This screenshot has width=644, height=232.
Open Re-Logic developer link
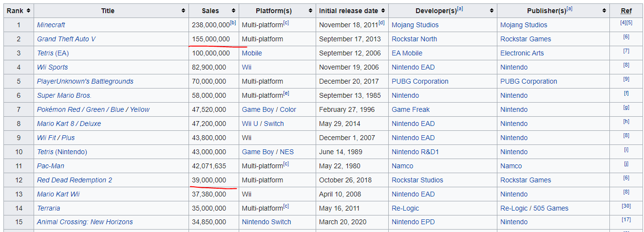[x=405, y=208]
